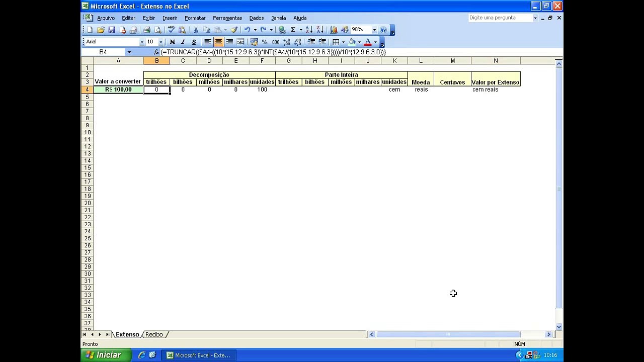Select cell A4 containing R$ 100,00
644x362 pixels.
pos(118,89)
